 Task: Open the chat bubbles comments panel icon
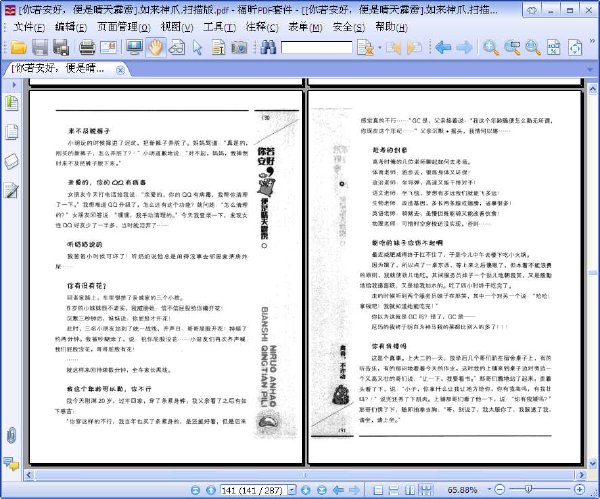pyautogui.click(x=11, y=464)
